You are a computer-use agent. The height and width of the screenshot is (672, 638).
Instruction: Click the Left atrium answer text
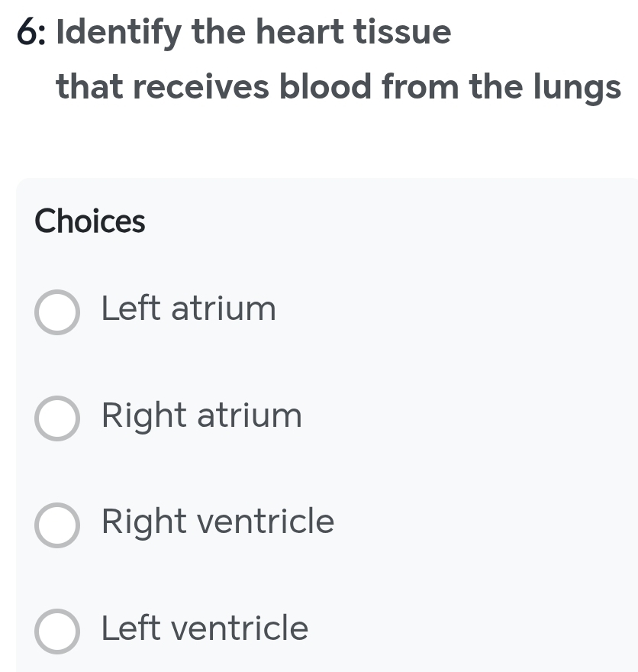[x=188, y=309]
